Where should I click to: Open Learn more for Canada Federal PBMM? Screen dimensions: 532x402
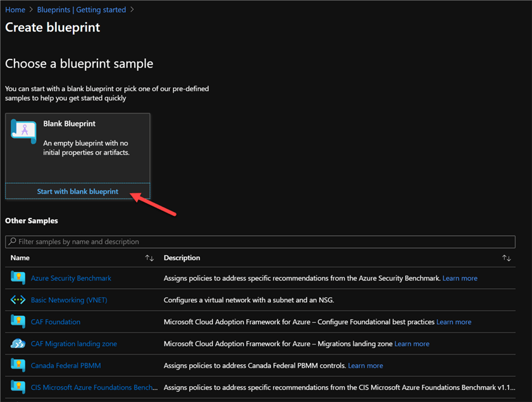[365, 365]
